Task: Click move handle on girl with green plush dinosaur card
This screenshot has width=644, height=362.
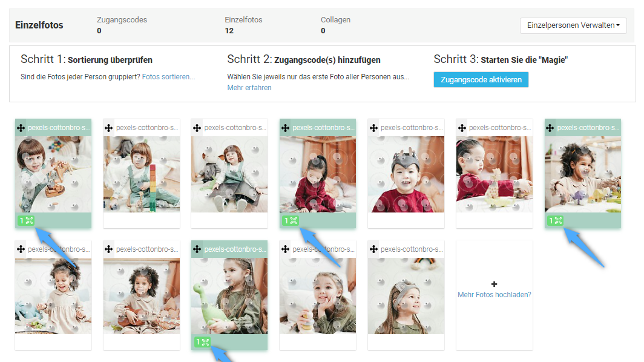Action: [x=197, y=249]
